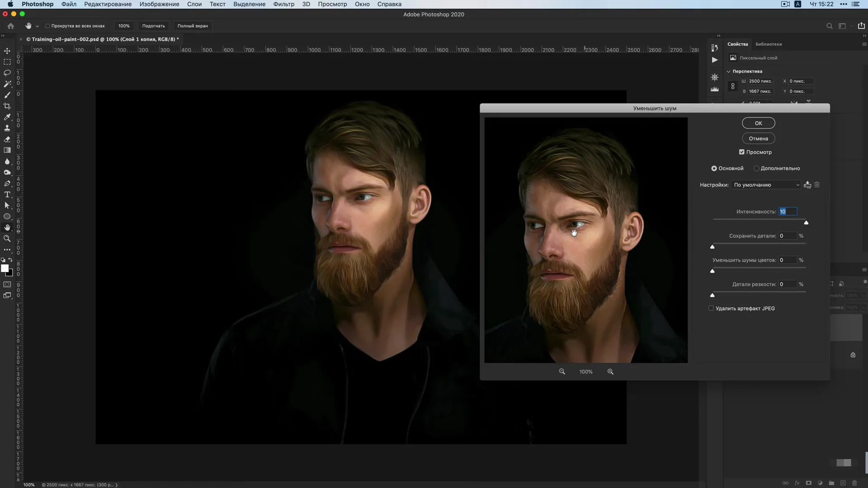Select the Ellipse shape tool
The width and height of the screenshot is (868, 488).
click(x=7, y=216)
